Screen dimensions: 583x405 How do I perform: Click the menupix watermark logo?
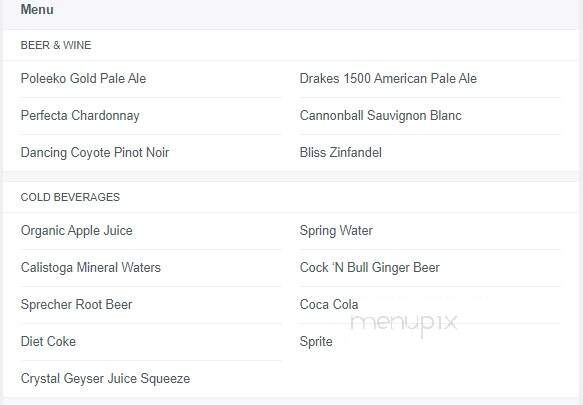pyautogui.click(x=404, y=323)
